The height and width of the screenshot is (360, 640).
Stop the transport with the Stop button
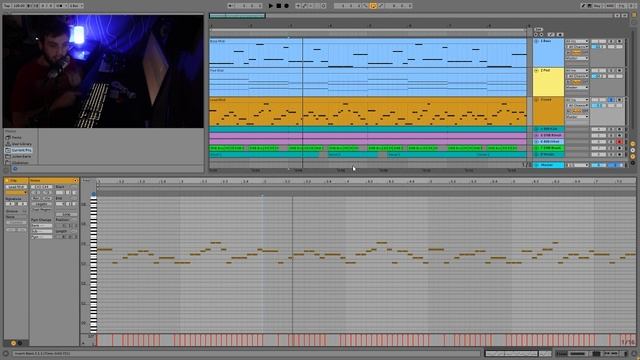(x=279, y=6)
